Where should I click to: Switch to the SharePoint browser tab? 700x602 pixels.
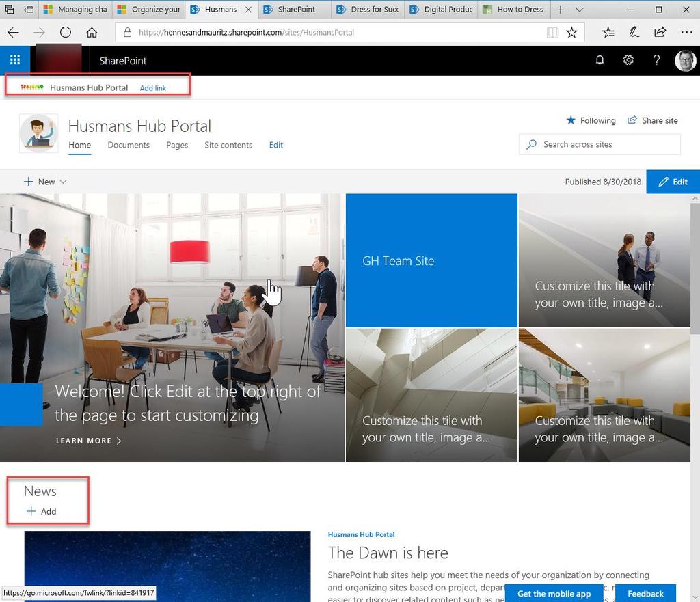click(x=295, y=10)
